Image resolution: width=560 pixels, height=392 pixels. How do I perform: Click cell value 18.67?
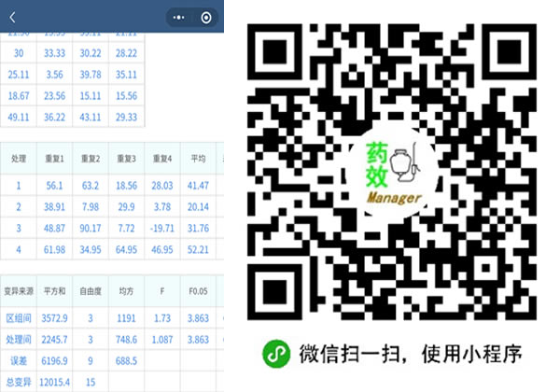pos(19,96)
